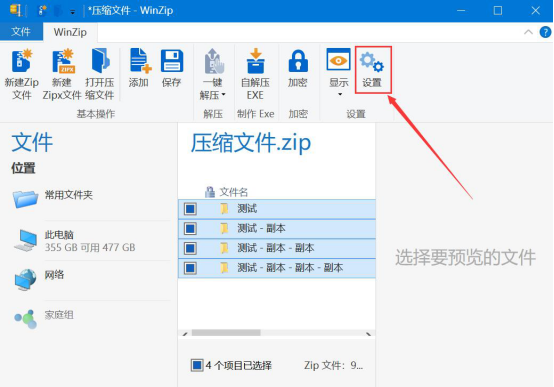Click folder icon of row 测试 - 副本
The height and width of the screenshot is (387, 554).
click(x=224, y=228)
